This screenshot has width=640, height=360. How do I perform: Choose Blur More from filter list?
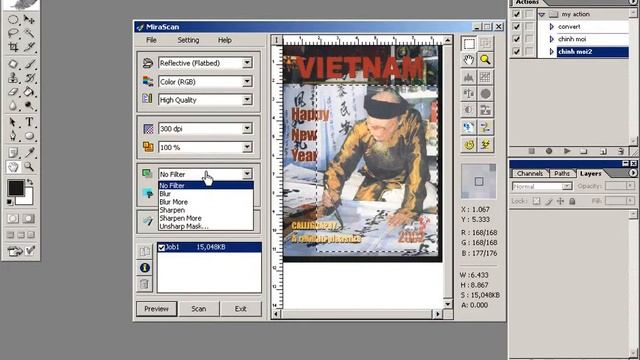pyautogui.click(x=206, y=202)
